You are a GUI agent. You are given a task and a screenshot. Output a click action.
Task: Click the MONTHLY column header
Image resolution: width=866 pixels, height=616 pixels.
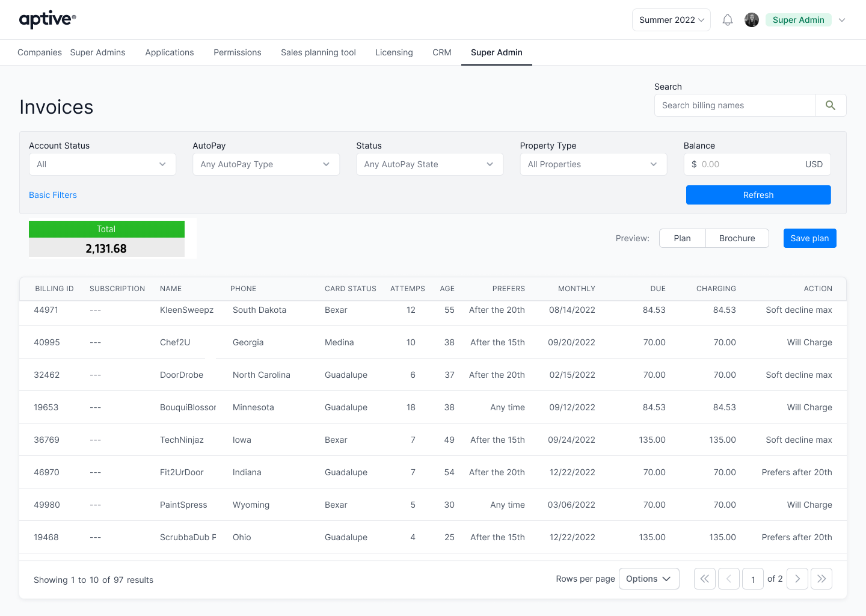pyautogui.click(x=577, y=289)
